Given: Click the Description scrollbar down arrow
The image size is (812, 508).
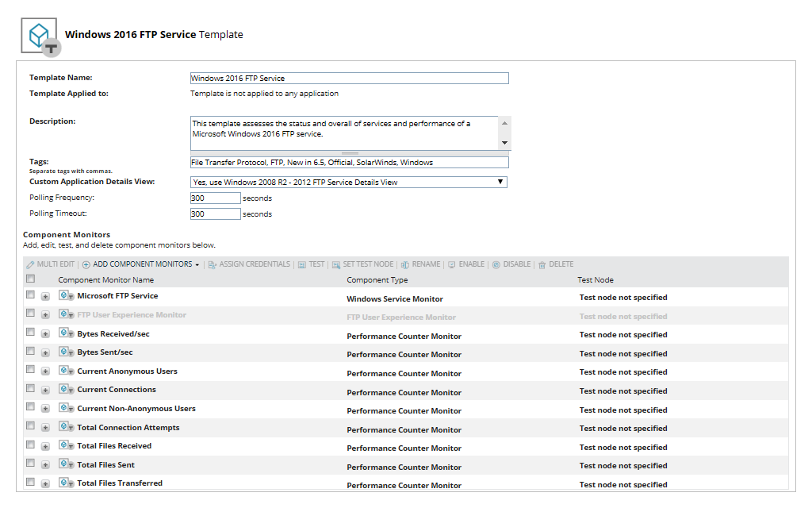Looking at the screenshot, I should (x=504, y=144).
